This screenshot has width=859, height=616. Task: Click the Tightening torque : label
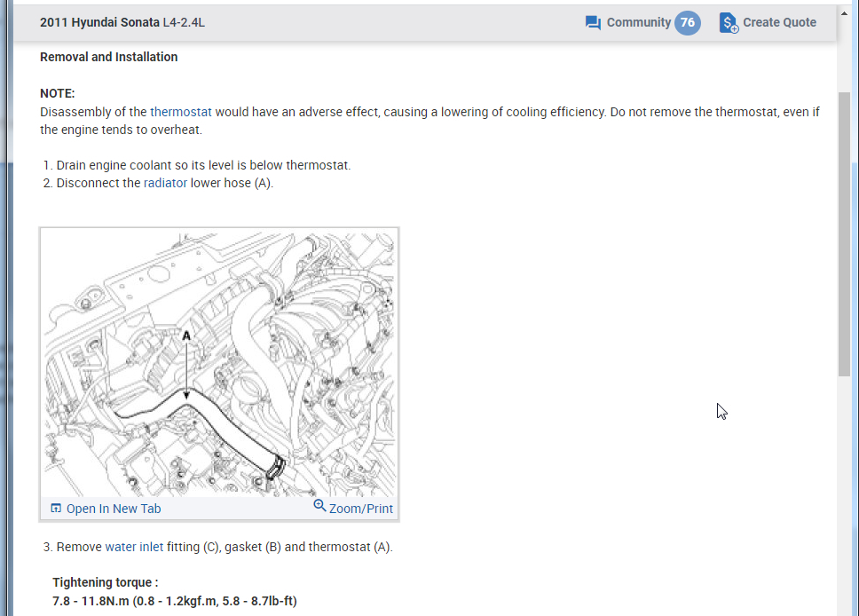pyautogui.click(x=106, y=582)
